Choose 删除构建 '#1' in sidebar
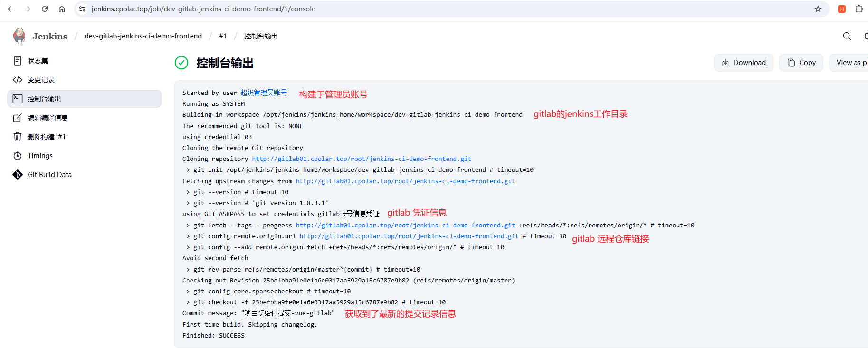The height and width of the screenshot is (348, 868). [x=85, y=137]
